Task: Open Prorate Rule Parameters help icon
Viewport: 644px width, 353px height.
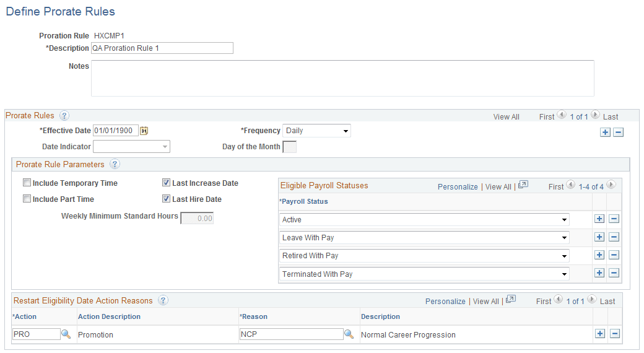Action: [x=115, y=164]
